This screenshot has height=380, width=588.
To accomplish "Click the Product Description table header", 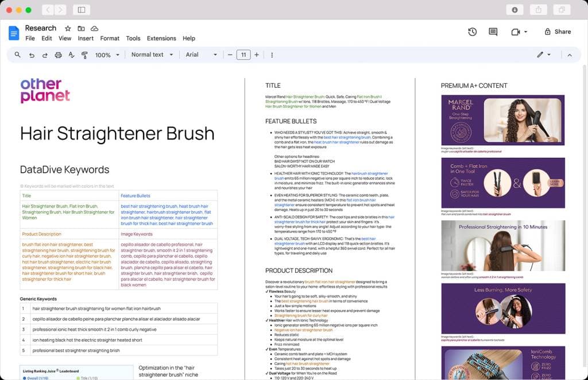I will [x=41, y=234].
